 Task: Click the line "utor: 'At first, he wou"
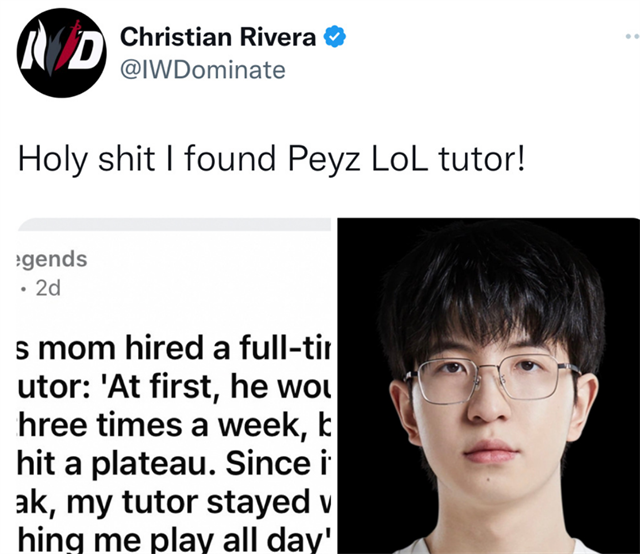[x=174, y=386]
